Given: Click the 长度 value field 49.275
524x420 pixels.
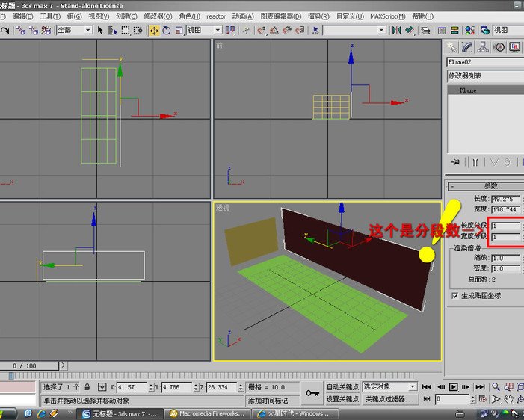Looking at the screenshot, I should pos(506,199).
